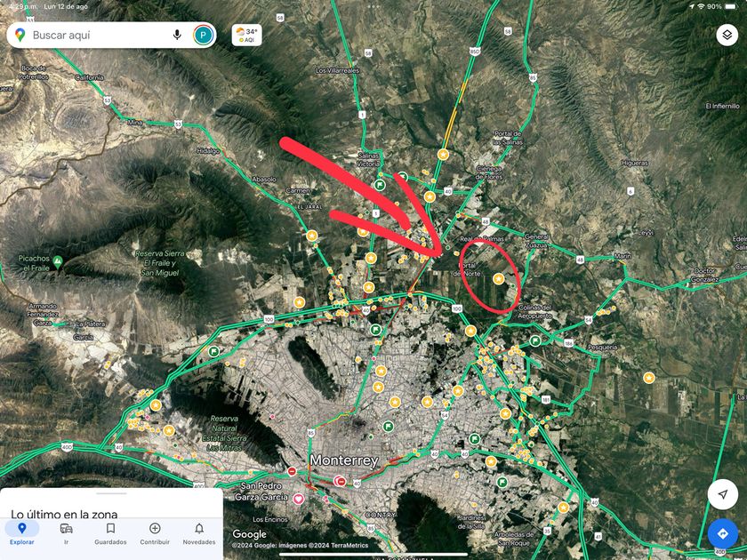
Task: Tap the Hidalgo town label
Action: click(208, 151)
